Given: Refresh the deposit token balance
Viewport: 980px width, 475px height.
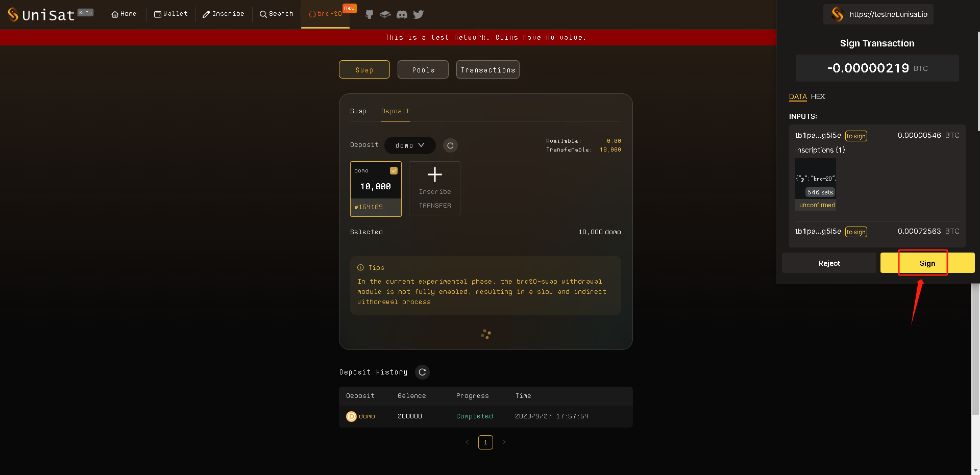Looking at the screenshot, I should (450, 145).
